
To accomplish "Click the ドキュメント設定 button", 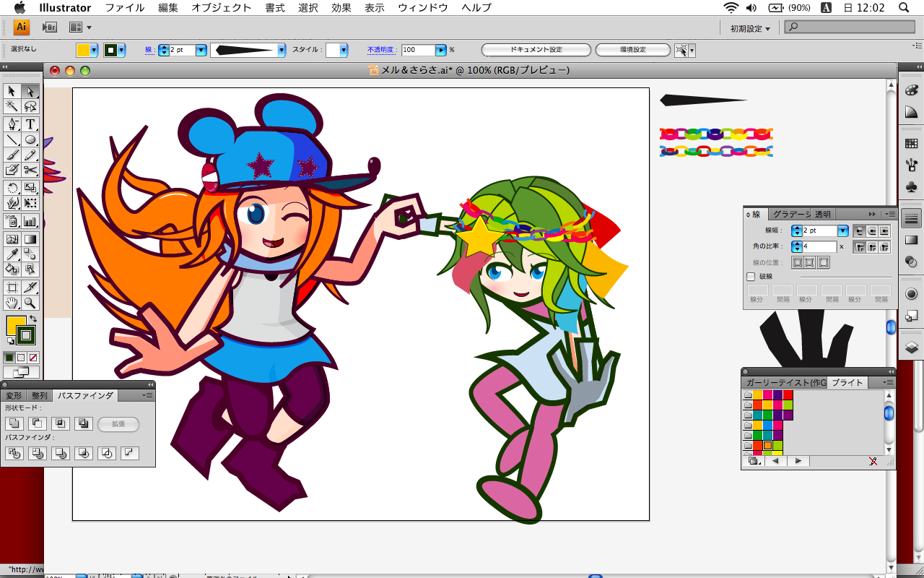I will click(x=536, y=50).
